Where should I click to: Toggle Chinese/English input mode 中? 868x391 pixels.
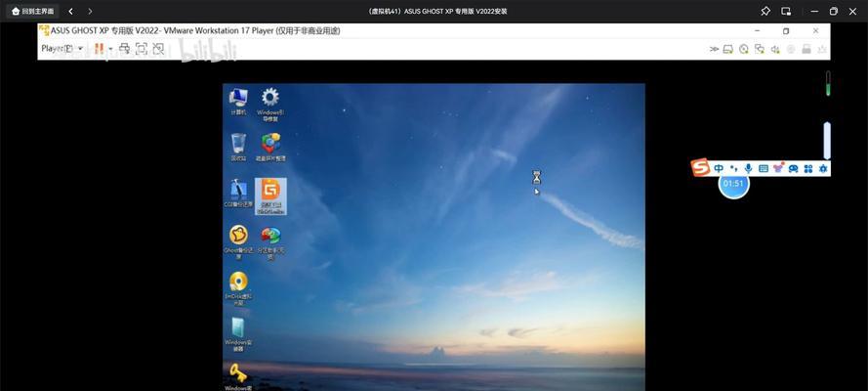719,168
